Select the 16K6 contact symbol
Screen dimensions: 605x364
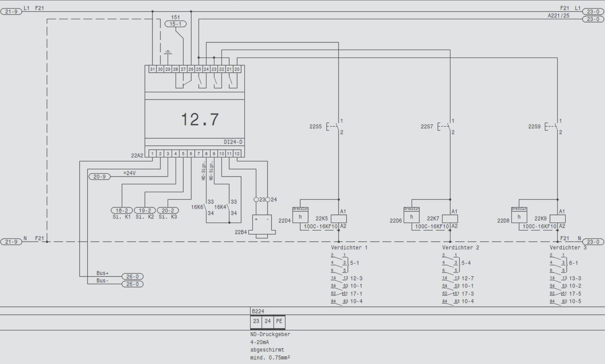[x=205, y=207]
